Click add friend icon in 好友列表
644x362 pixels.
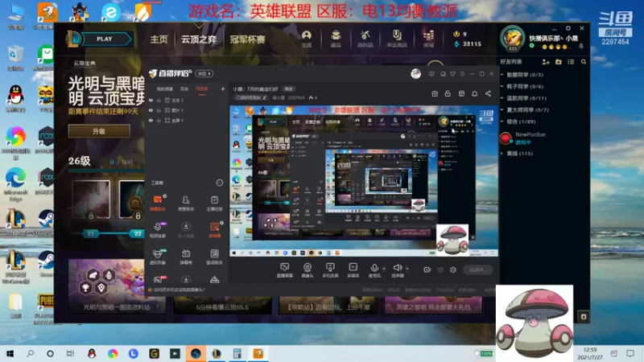coord(546,62)
